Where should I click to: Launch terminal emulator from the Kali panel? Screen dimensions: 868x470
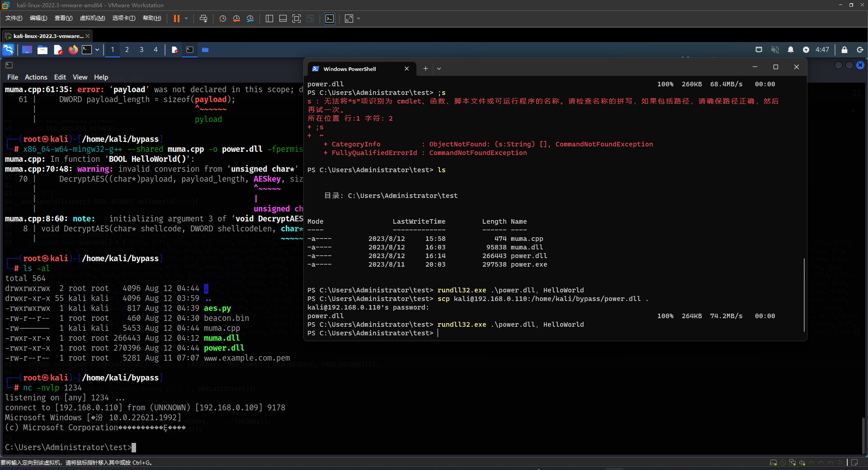[x=87, y=50]
